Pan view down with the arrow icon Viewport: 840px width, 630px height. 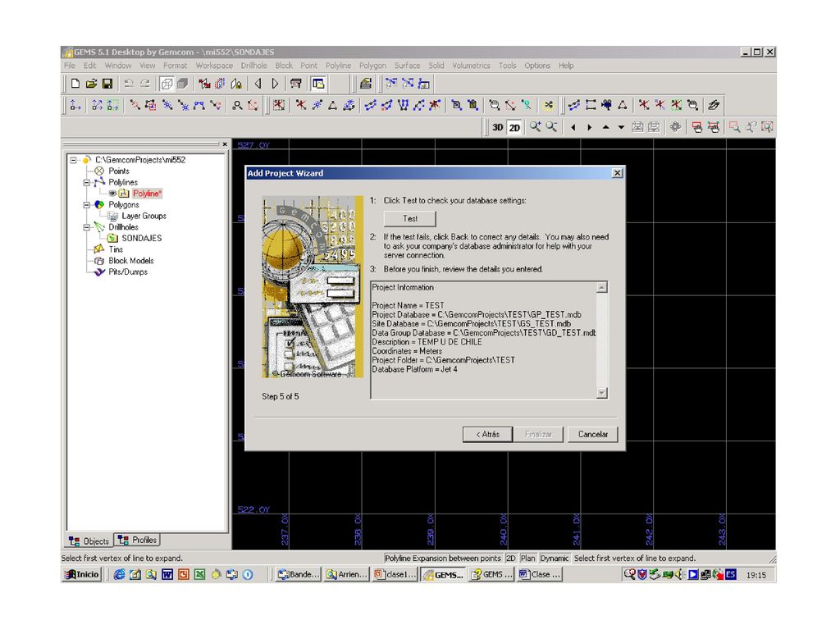point(622,127)
